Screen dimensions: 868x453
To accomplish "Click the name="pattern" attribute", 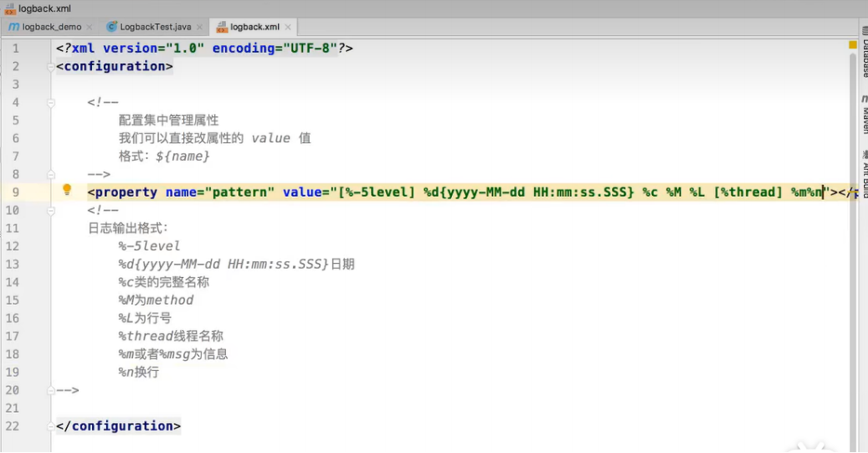I will click(220, 192).
